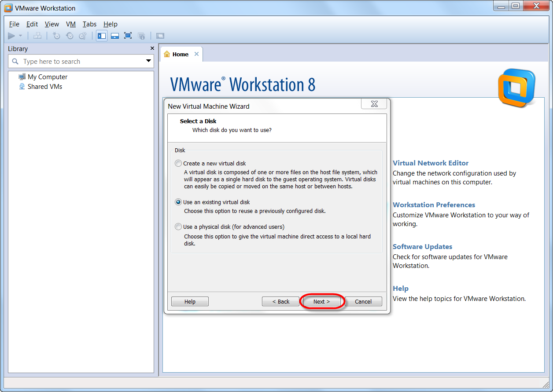This screenshot has height=392, width=553.
Task: Close the New Virtual Machine Wizard dialog
Action: (374, 104)
